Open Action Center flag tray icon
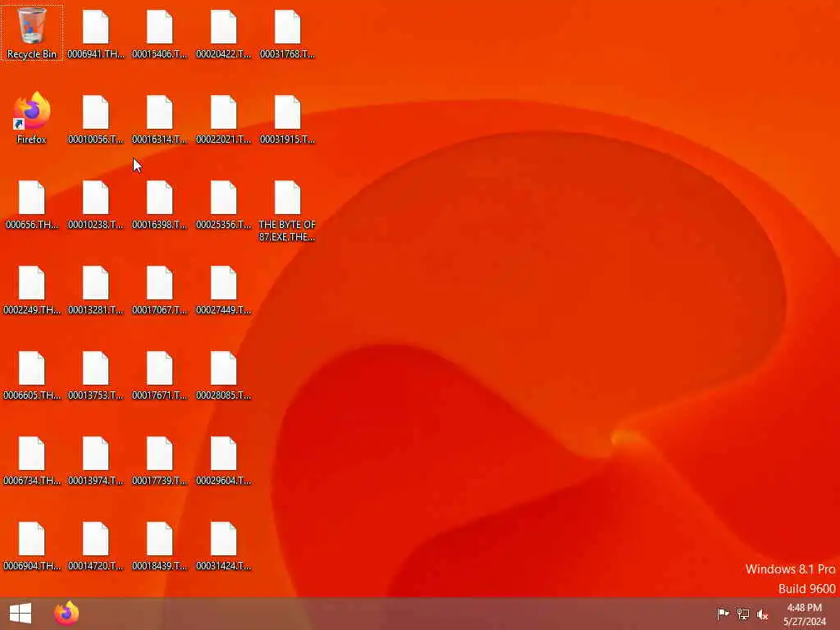The height and width of the screenshot is (630, 840). click(x=723, y=614)
